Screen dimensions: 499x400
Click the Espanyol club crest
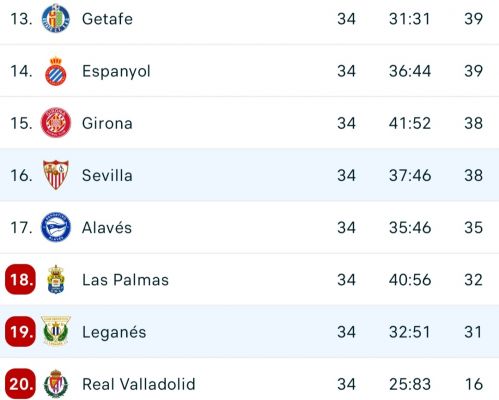56,71
